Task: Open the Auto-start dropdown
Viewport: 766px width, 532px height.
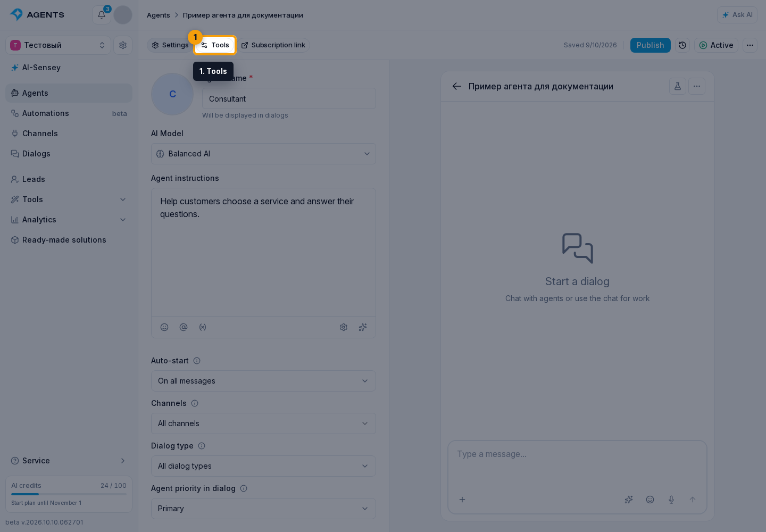Action: click(263, 381)
